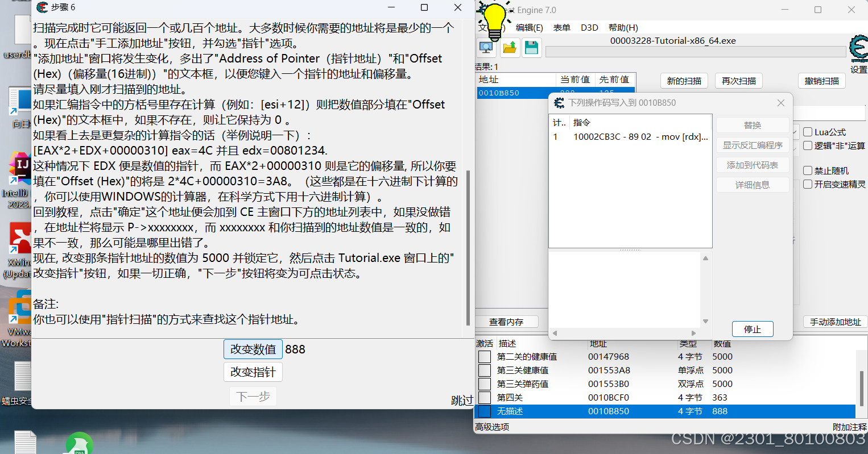Screen dimensions: 868x454
Task: Click the 类型 column header in the address table
Action: (688, 343)
